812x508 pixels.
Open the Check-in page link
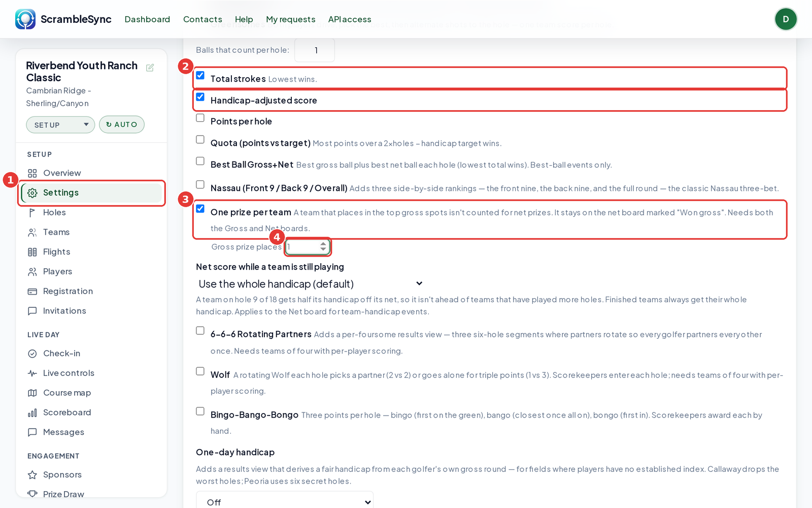(62, 354)
